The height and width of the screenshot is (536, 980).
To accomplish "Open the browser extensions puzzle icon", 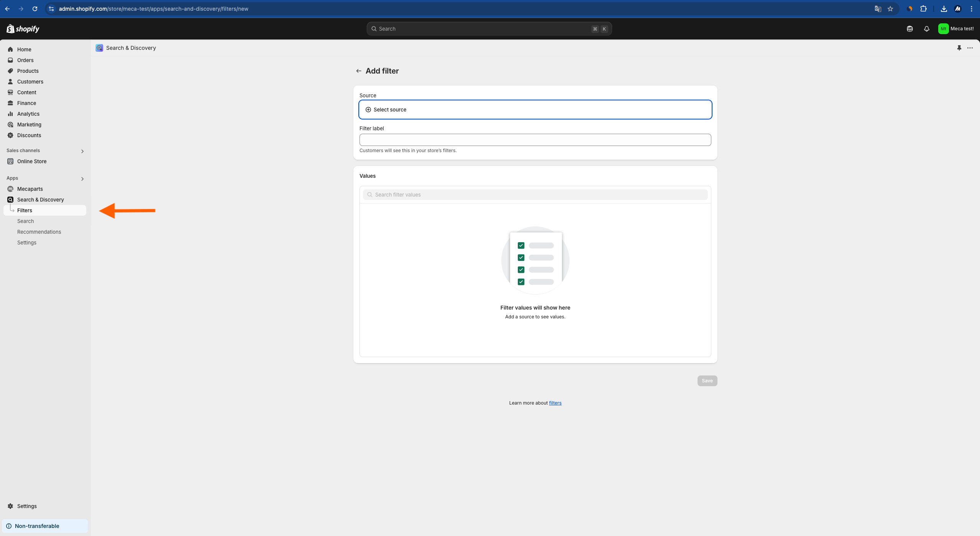I will click(x=924, y=9).
